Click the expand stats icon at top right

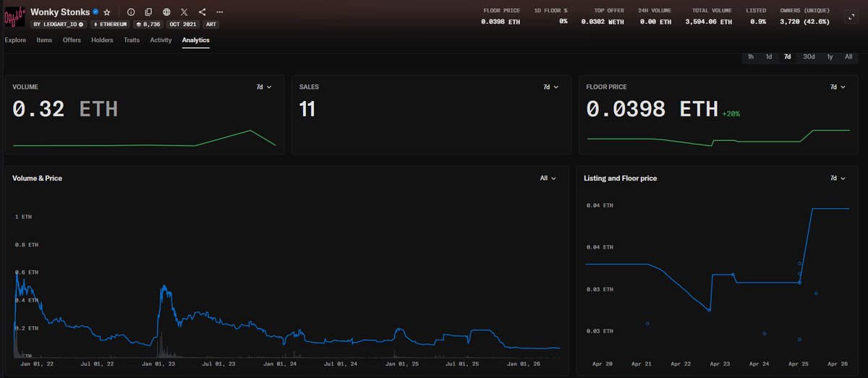(x=851, y=17)
